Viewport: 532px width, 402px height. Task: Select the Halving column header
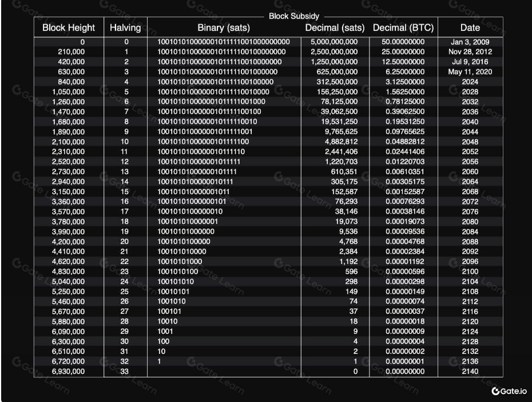tap(125, 28)
